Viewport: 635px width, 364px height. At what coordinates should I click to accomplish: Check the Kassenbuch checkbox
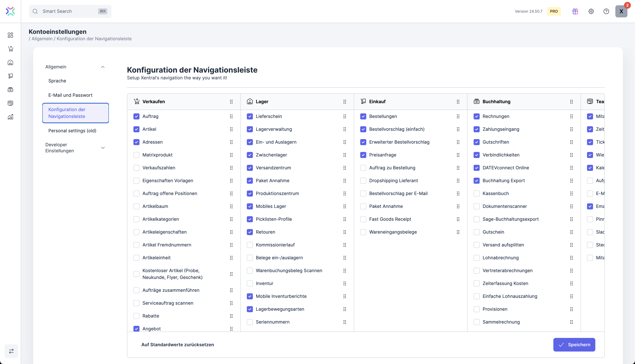476,193
